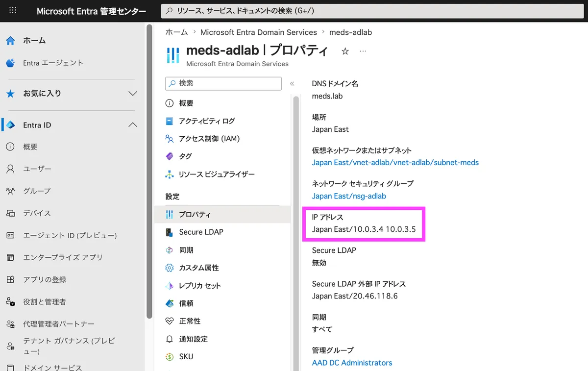The width and height of the screenshot is (588, 371).
Task: Expand the お気に入り favorites section
Action: [x=132, y=94]
